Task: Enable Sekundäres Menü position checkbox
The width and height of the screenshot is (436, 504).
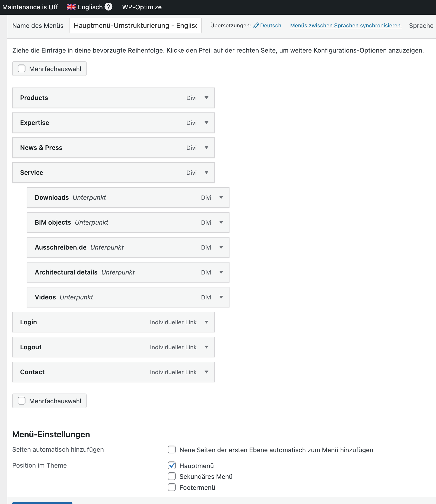Action: (x=172, y=476)
